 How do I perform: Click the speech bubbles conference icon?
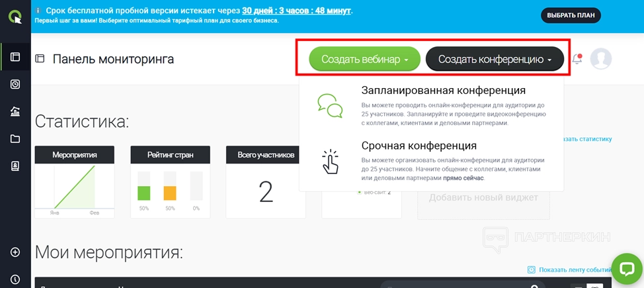tap(330, 106)
